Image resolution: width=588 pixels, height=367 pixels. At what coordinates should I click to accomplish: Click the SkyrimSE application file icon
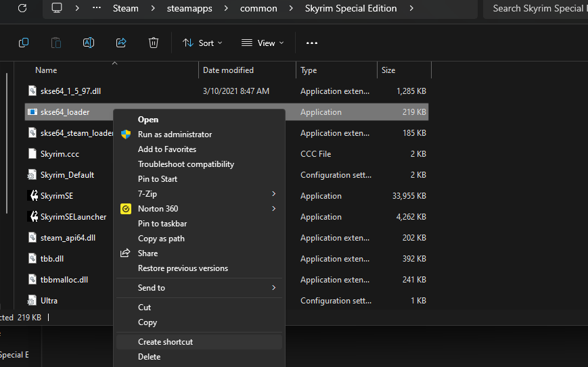[32, 196]
